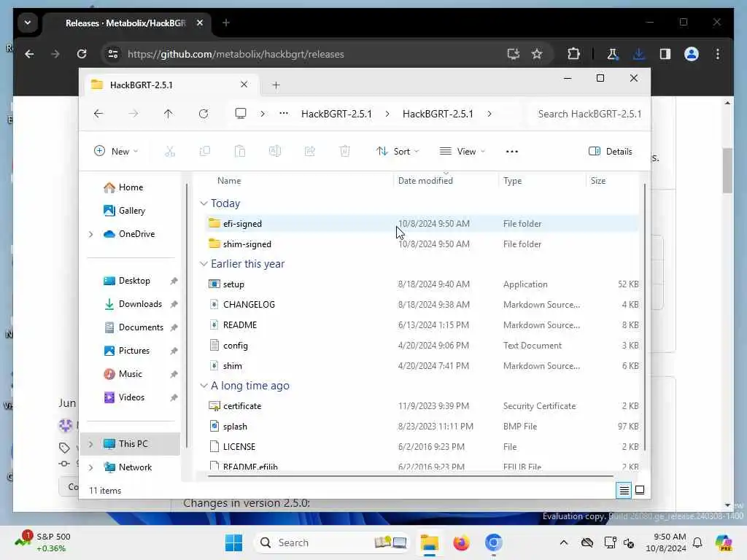Select the CHANGELOG file
This screenshot has width=747, height=560.
[x=422, y=305]
